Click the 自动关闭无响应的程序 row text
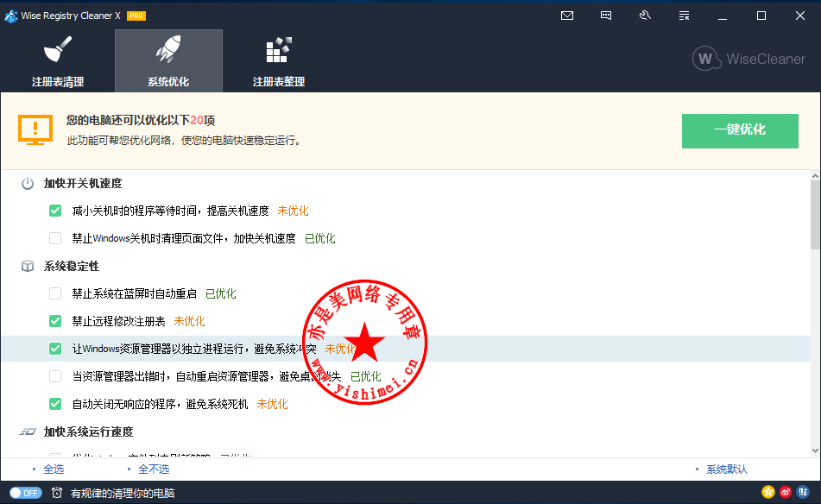 (161, 404)
